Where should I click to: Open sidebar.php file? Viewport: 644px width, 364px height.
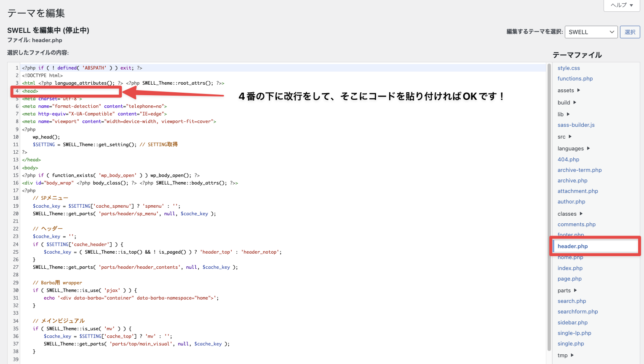point(572,323)
